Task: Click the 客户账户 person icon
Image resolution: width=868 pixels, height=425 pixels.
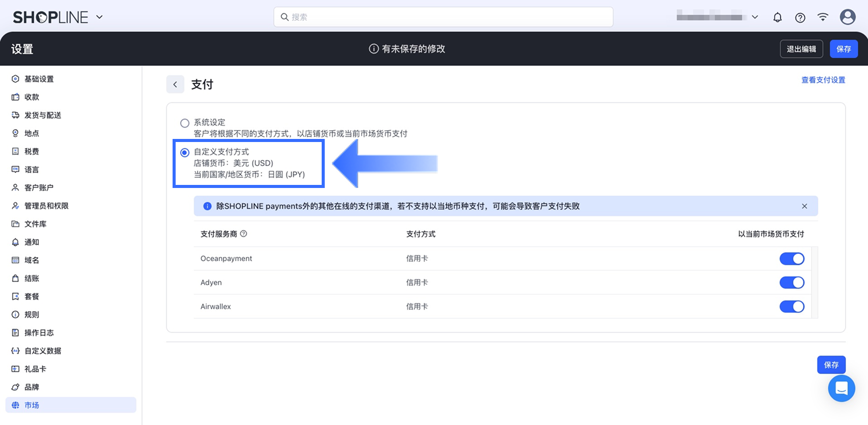Action: 15,187
